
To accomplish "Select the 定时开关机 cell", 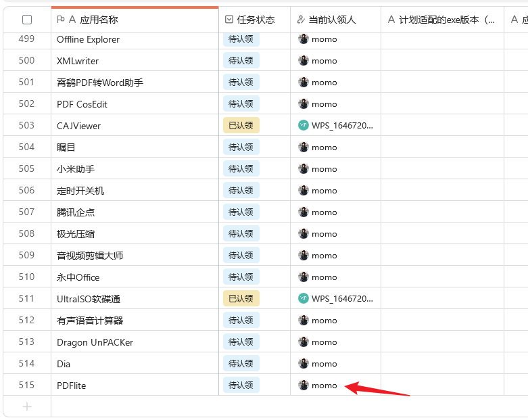I will (x=135, y=191).
